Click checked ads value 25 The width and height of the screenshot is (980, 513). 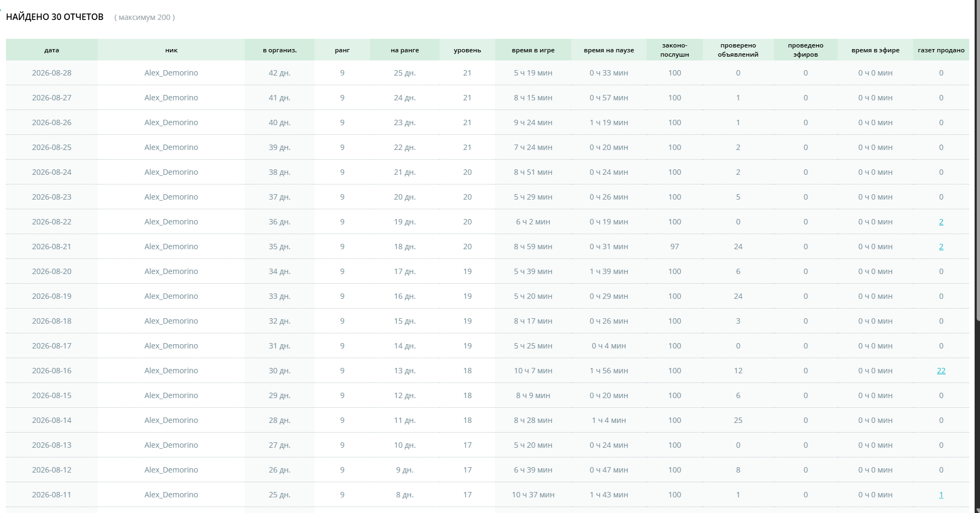(738, 420)
